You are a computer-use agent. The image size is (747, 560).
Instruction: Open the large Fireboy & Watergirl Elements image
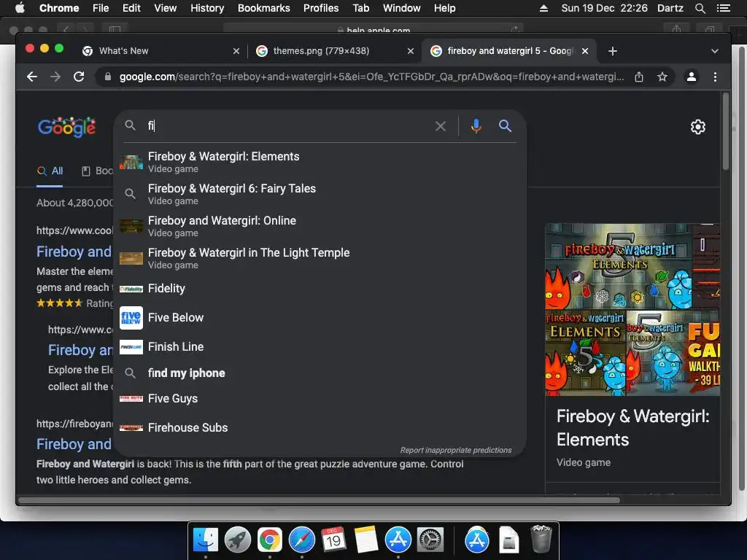tap(619, 266)
